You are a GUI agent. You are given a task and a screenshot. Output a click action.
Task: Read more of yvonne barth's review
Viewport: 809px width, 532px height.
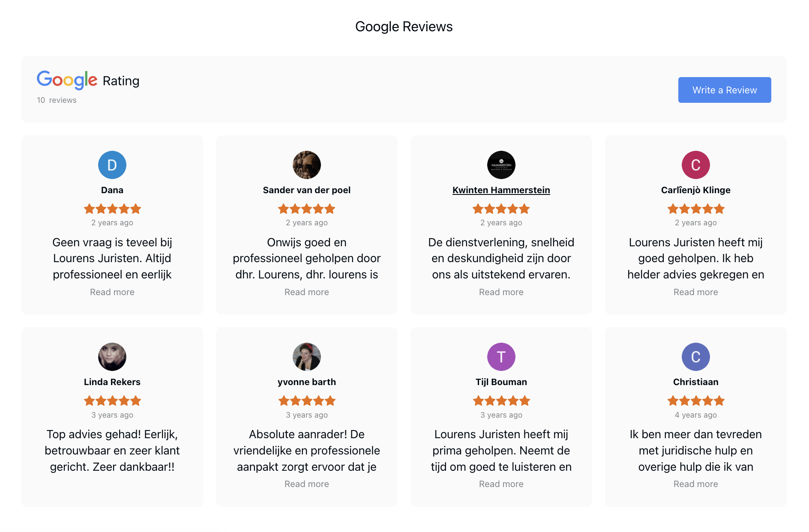307,484
